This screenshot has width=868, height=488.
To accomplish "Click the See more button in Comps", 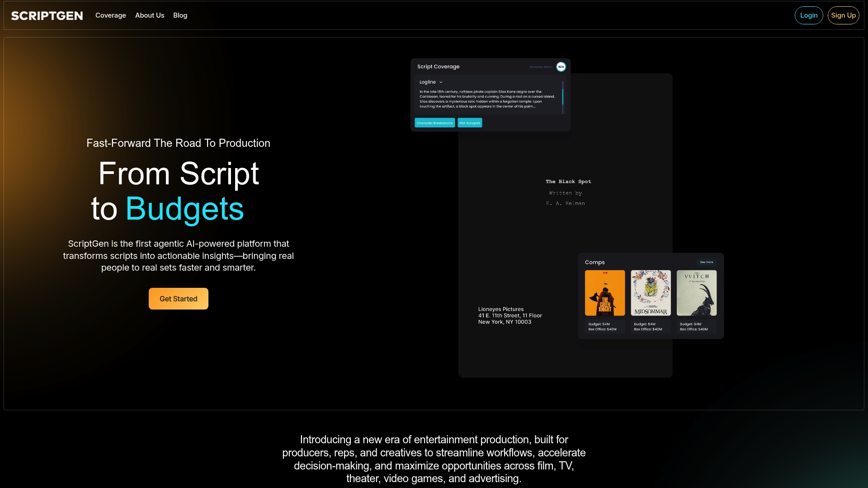I will [706, 262].
